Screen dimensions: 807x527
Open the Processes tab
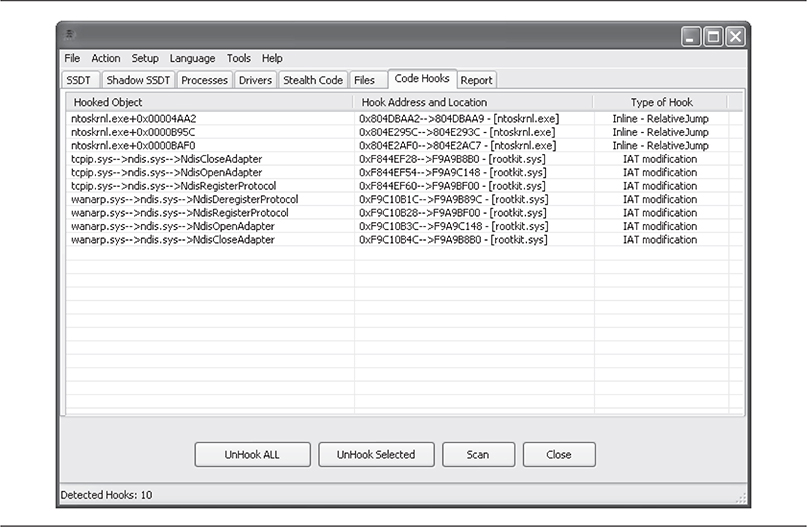click(204, 80)
